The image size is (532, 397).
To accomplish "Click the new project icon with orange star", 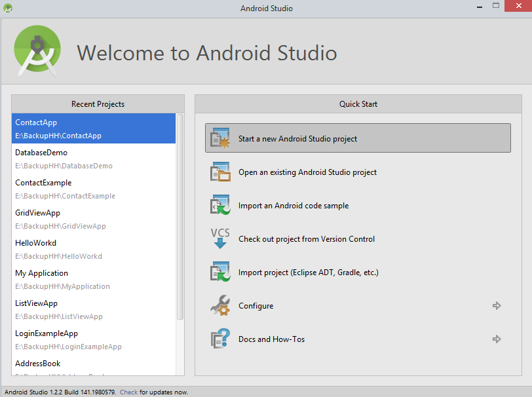I will (220, 138).
